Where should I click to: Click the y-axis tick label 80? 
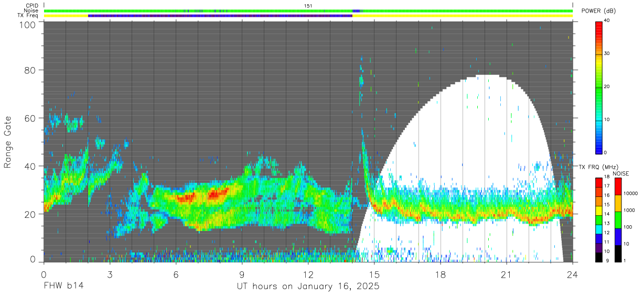30,70
